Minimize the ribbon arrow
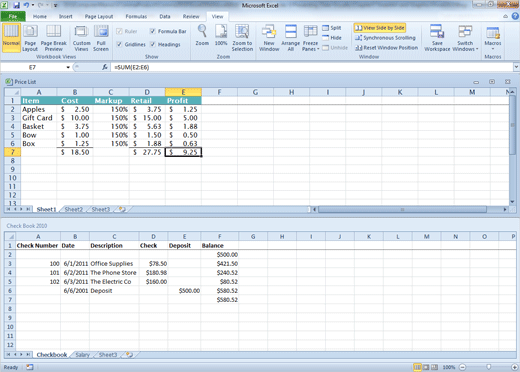 click(506, 16)
